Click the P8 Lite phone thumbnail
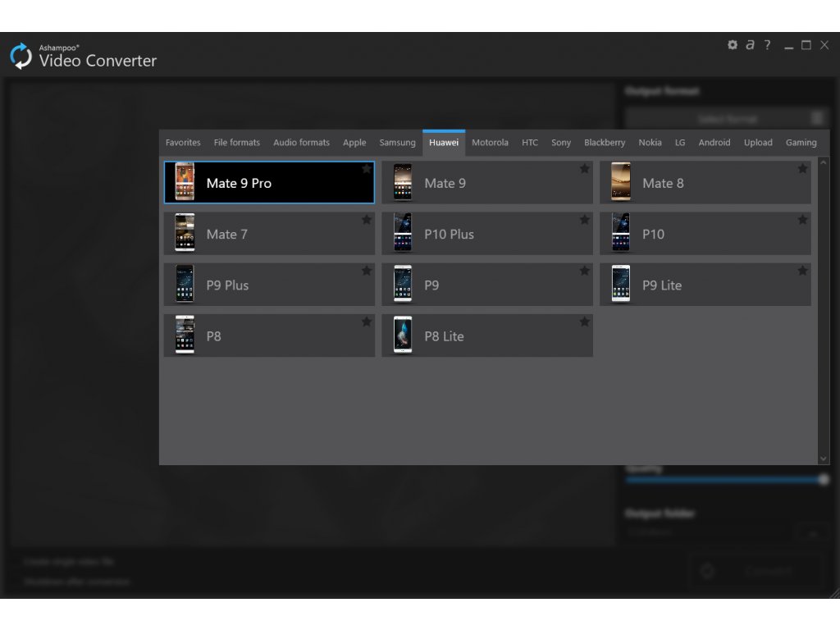Image resolution: width=840 pixels, height=630 pixels. pyautogui.click(x=403, y=335)
